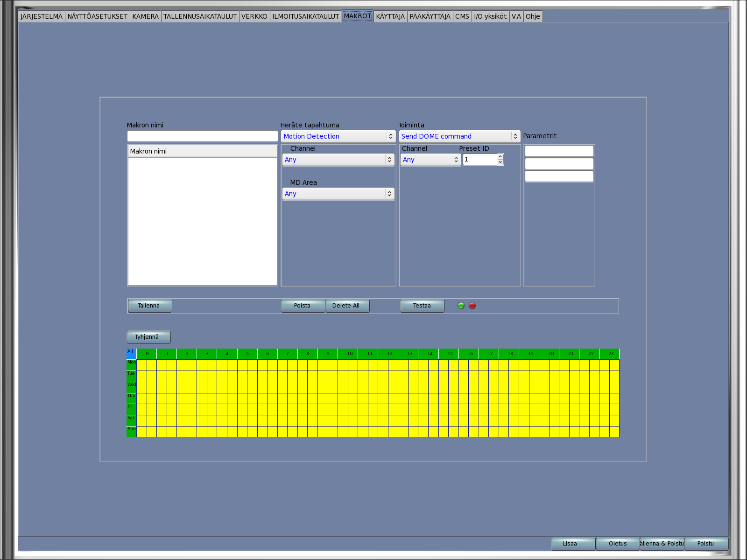This screenshot has height=560, width=747.
Task: Toggle the Mon row in schedule
Action: pos(131,365)
